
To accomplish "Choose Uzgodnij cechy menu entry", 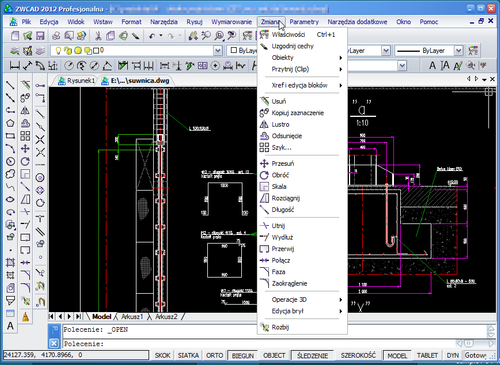I will tap(302, 46).
